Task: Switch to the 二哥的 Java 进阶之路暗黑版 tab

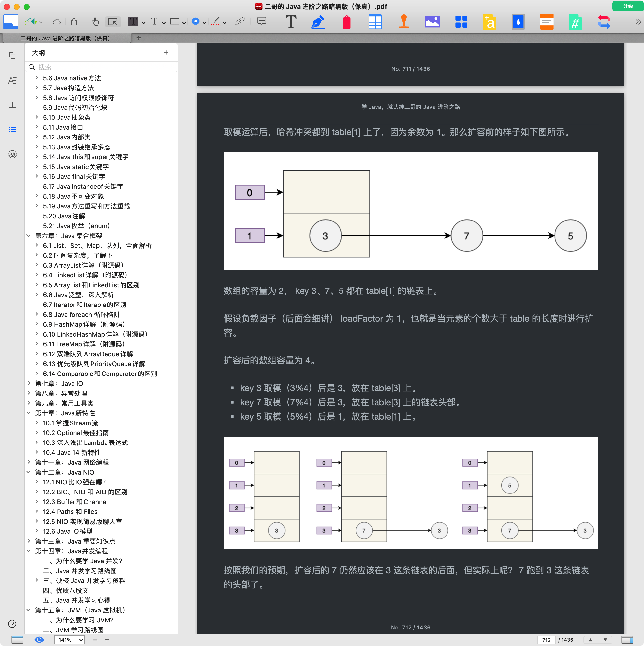Action: 66,38
